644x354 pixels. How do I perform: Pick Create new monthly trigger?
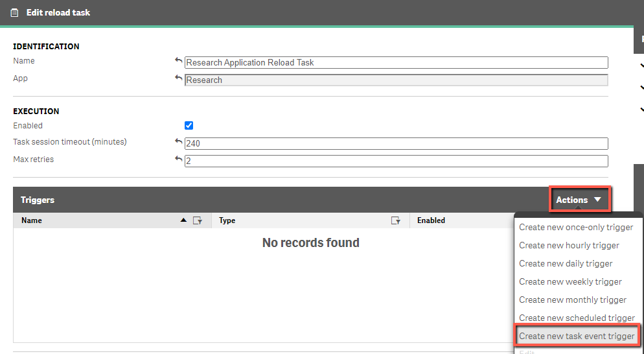(573, 300)
